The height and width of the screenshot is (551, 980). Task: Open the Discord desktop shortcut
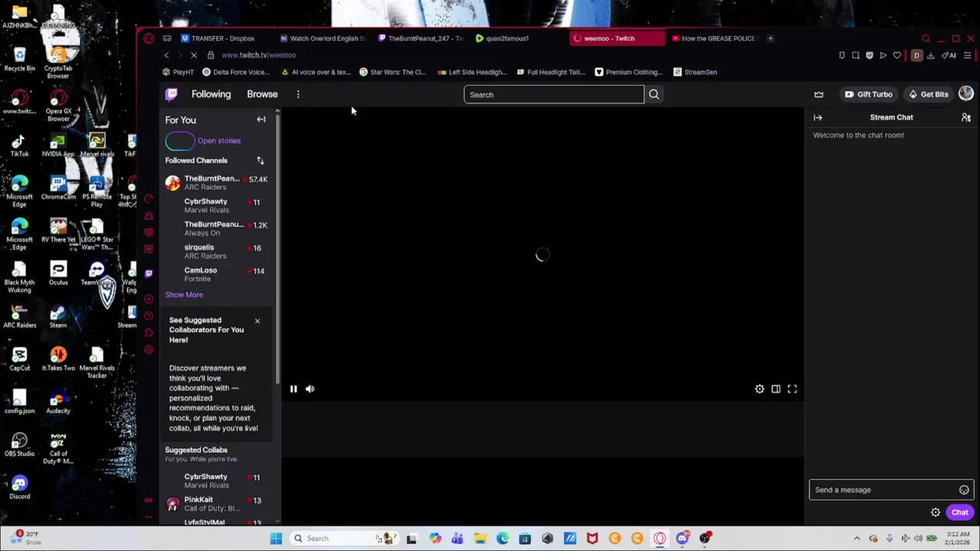pyautogui.click(x=19, y=487)
